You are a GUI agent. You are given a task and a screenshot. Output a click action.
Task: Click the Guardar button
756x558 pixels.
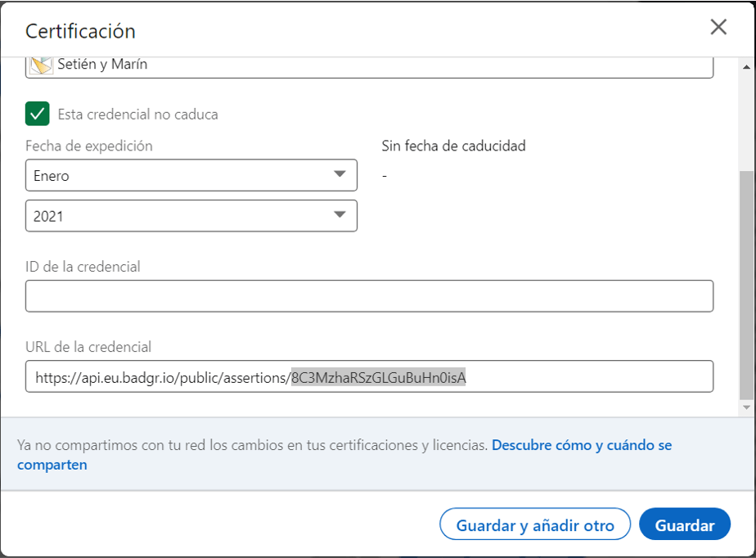point(685,524)
